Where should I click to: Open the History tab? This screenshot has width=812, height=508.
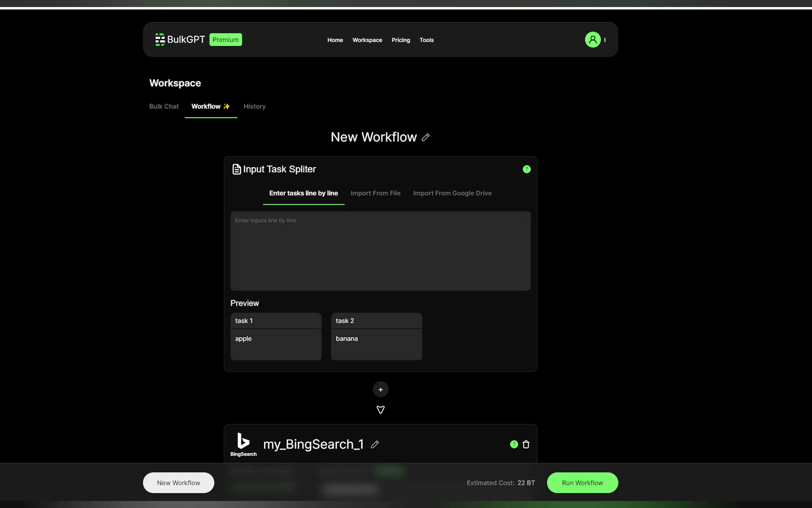point(254,106)
